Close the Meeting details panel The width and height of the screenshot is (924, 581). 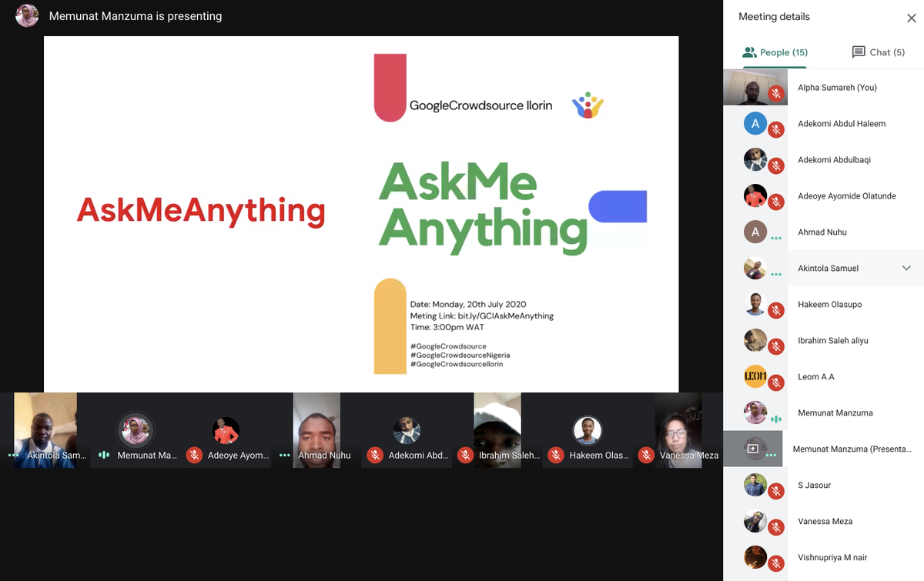[x=911, y=18]
